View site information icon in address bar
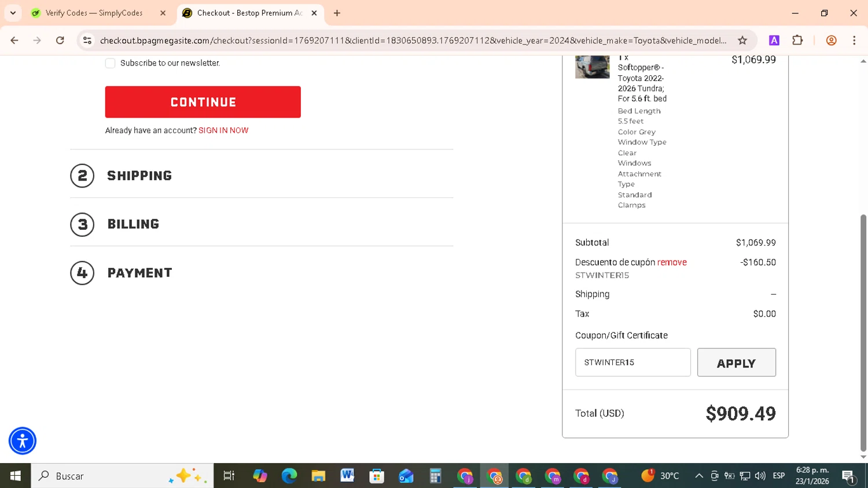This screenshot has width=868, height=488. 87,41
